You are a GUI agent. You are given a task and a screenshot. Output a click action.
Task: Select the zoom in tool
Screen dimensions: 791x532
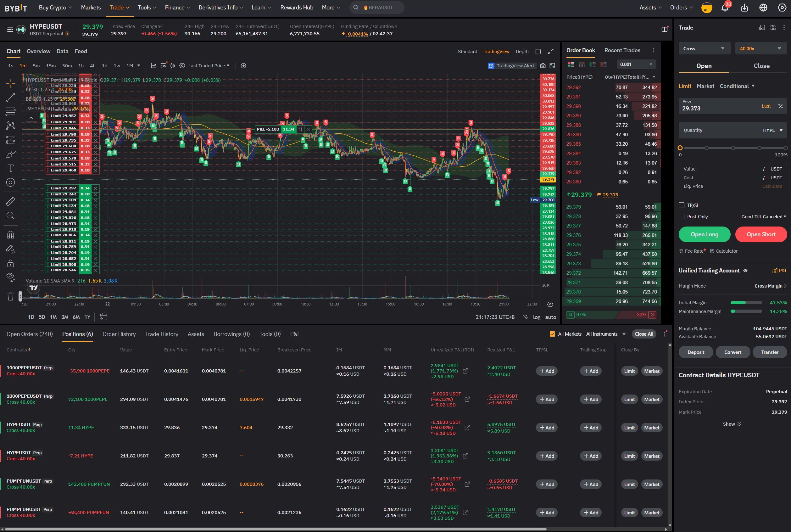tap(10, 216)
